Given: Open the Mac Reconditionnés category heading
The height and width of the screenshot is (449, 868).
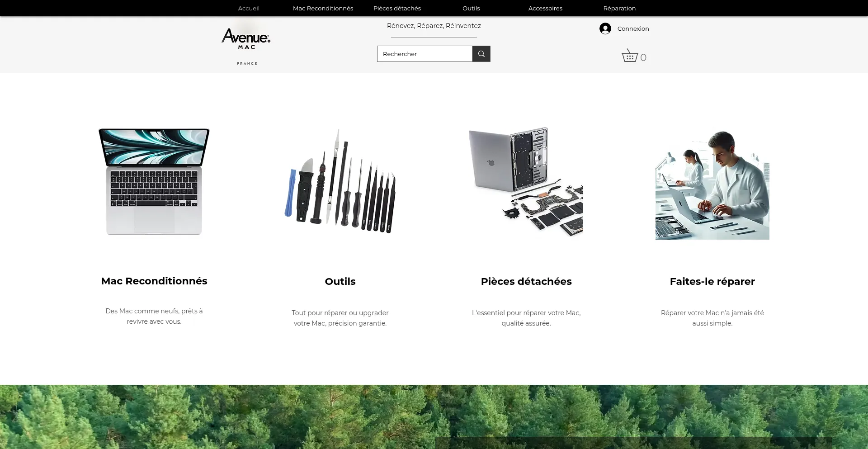Looking at the screenshot, I should pos(154,281).
